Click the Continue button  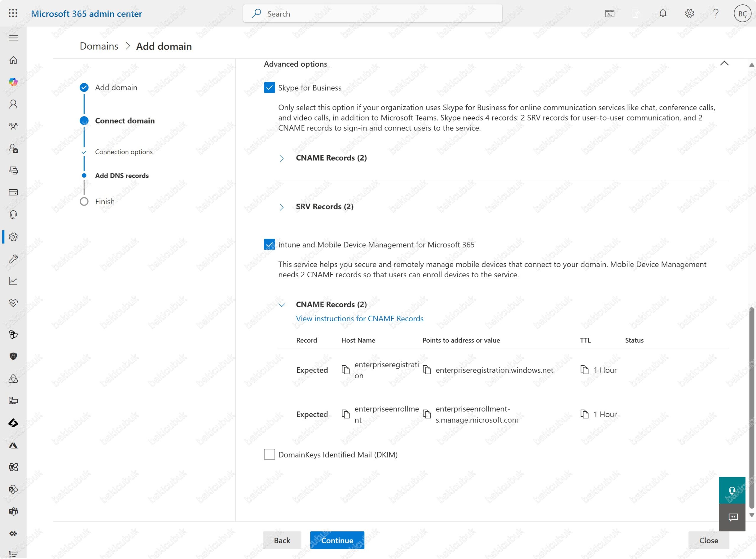[337, 540]
